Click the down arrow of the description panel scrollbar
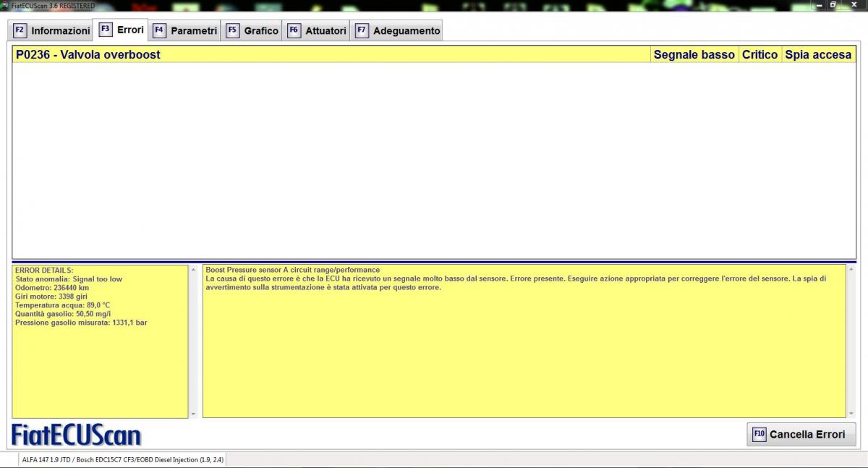The image size is (868, 468). coord(851,414)
